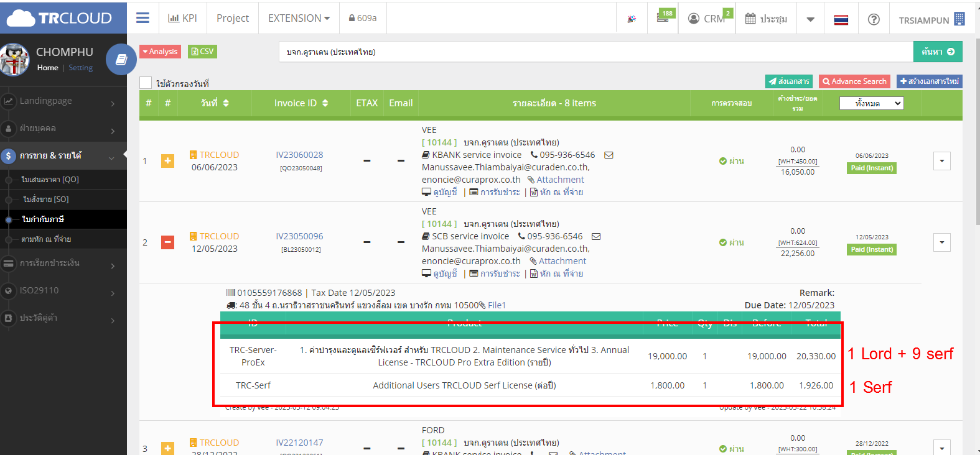Click the ส่งเอกสาร send document button
980x455 pixels.
(x=789, y=81)
